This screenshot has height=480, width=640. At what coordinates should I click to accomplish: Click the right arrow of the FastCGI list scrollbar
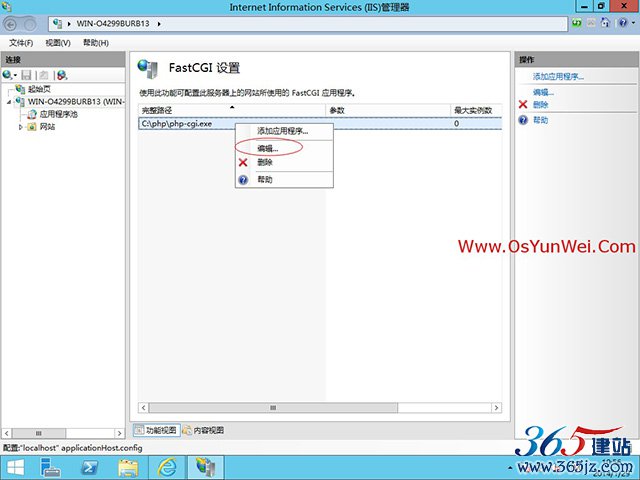(496, 408)
